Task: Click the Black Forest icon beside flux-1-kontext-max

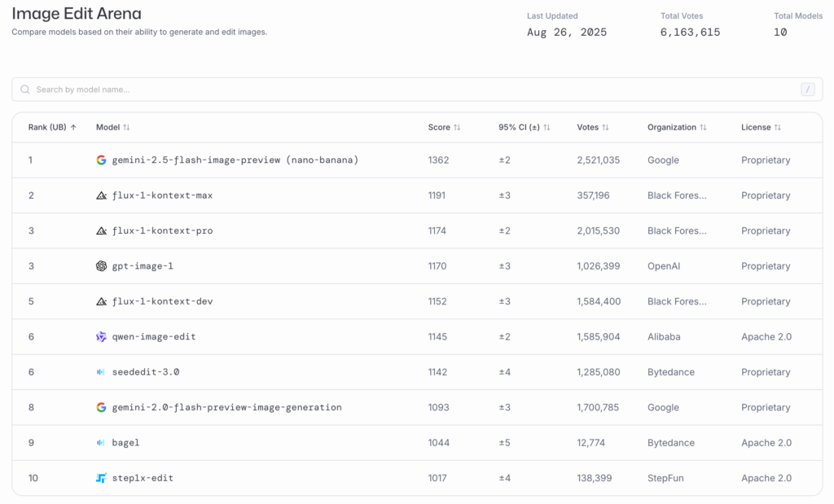Action: click(101, 195)
